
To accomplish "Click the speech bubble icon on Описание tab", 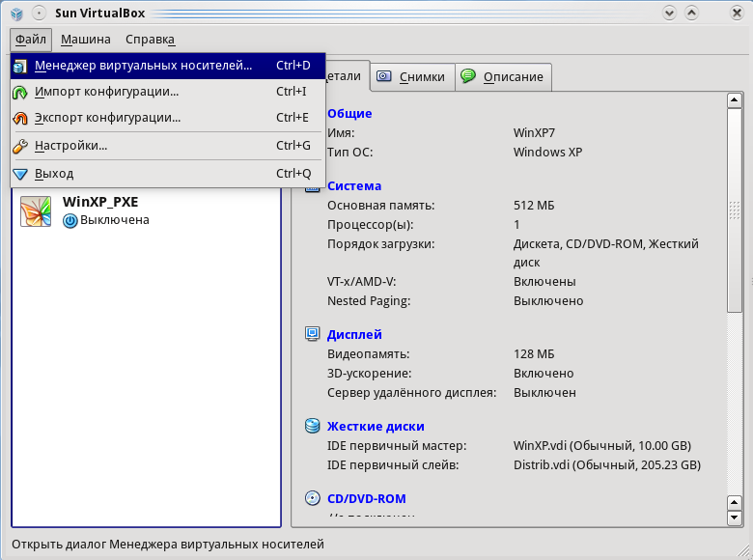I will tap(468, 76).
